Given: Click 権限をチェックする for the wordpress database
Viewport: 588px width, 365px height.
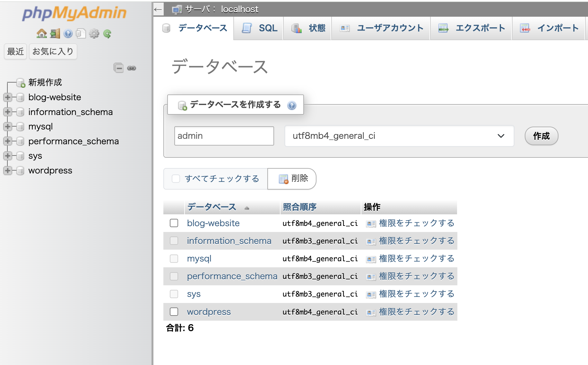Looking at the screenshot, I should point(416,312).
